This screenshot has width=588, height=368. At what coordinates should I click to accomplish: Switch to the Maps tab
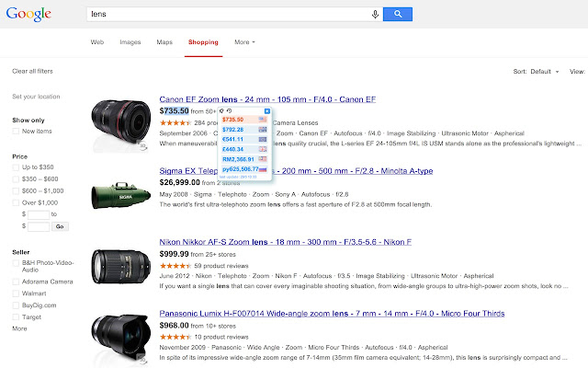(164, 42)
